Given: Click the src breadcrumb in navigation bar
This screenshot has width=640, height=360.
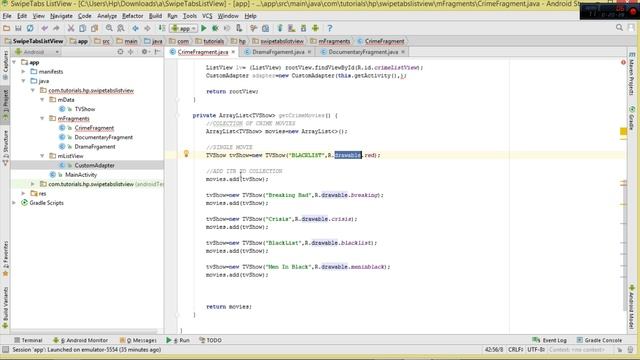Looking at the screenshot, I should coord(102,41).
